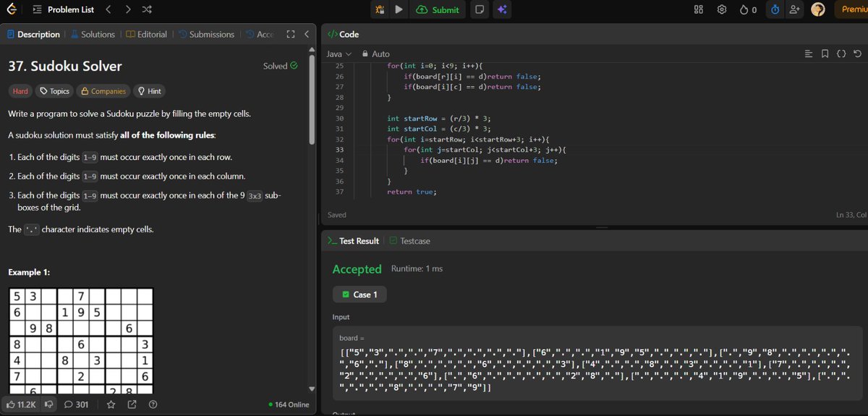The height and width of the screenshot is (416, 868).
Task: Click the 'Saved' status text
Action: 336,215
